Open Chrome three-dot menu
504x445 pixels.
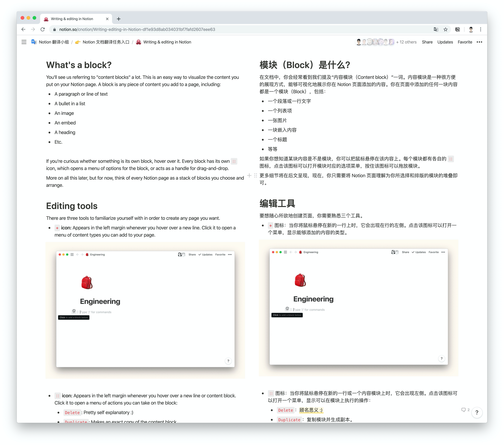point(480,29)
